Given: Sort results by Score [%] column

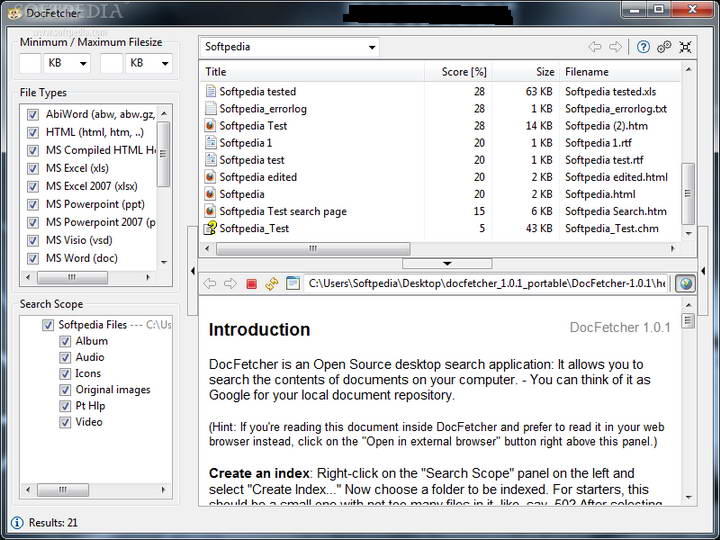Looking at the screenshot, I should pos(458,72).
